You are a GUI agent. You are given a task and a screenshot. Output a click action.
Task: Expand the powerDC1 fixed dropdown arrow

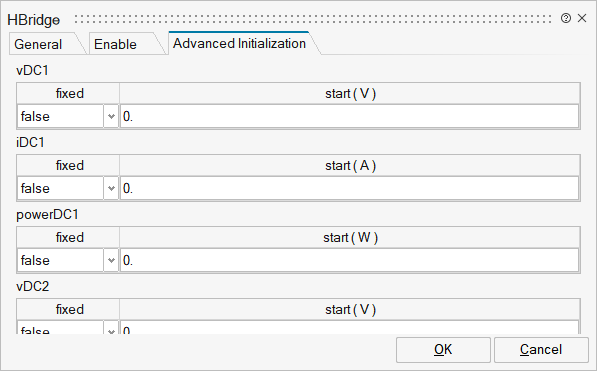[111, 260]
